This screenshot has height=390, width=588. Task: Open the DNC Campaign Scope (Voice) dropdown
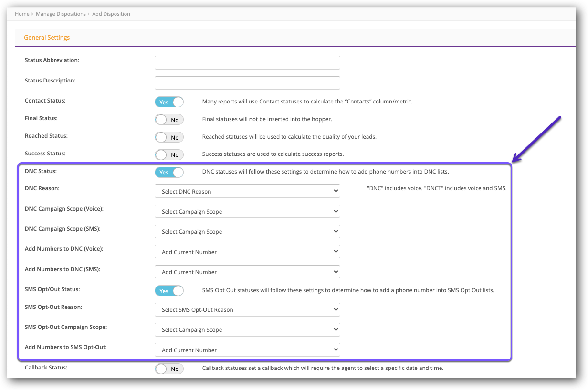point(247,211)
